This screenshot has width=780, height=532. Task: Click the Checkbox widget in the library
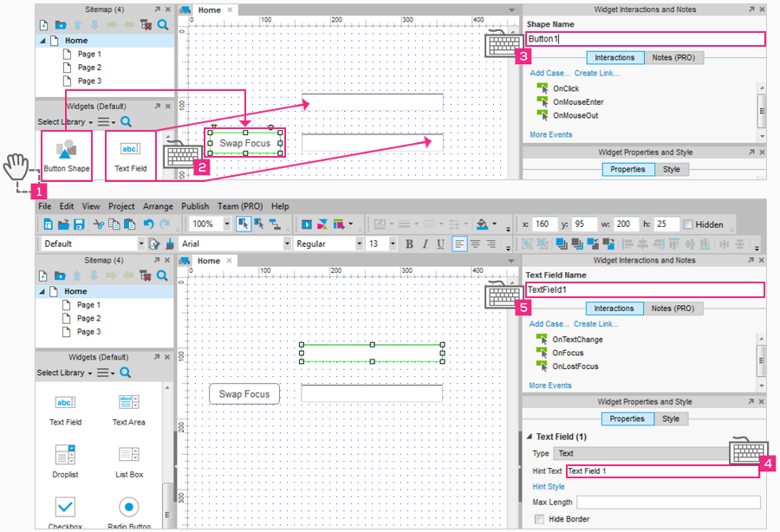tap(66, 507)
